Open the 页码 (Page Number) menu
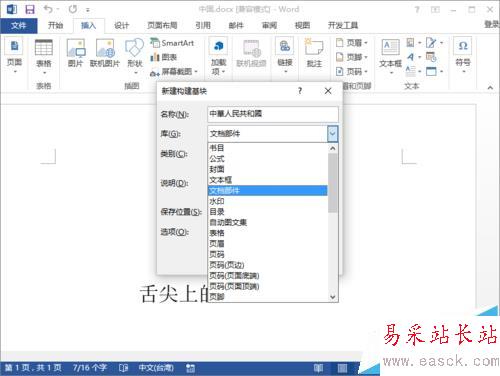Image resolution: width=500 pixels, height=376 pixels. click(351, 71)
